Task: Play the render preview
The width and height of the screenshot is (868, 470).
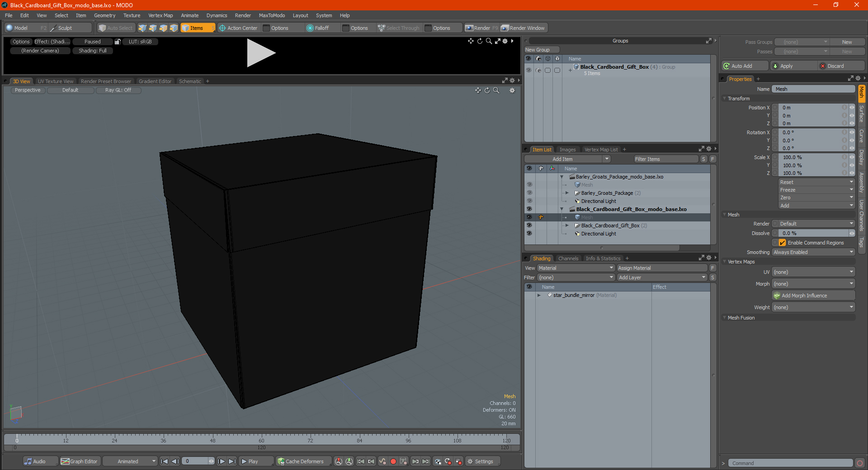Action: coord(261,53)
